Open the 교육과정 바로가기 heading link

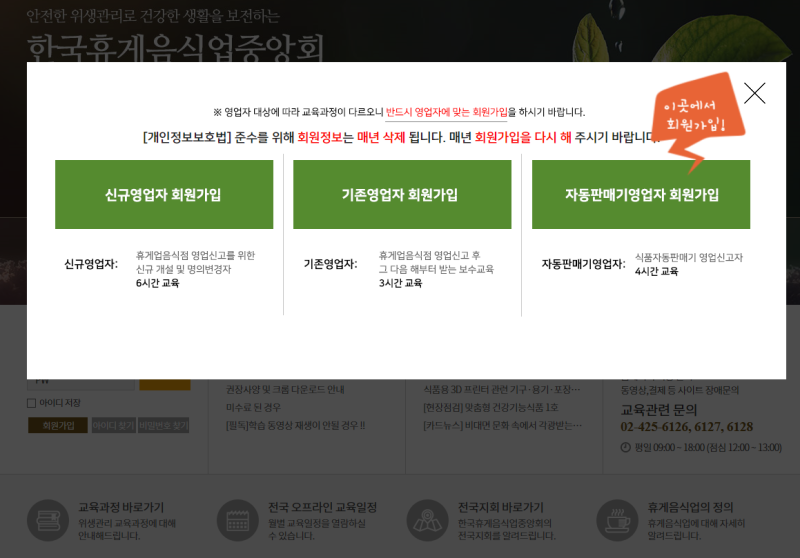point(121,508)
